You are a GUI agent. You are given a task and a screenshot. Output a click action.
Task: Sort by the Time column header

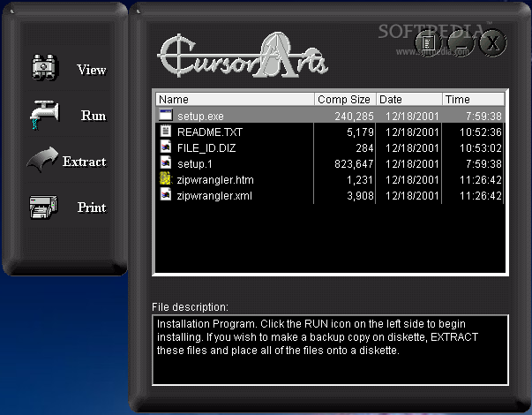(473, 100)
